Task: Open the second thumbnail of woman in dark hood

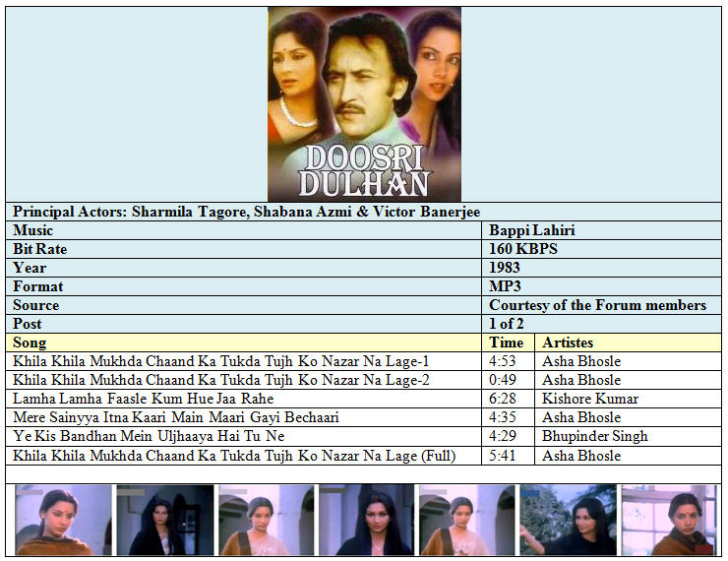Action: point(165,520)
